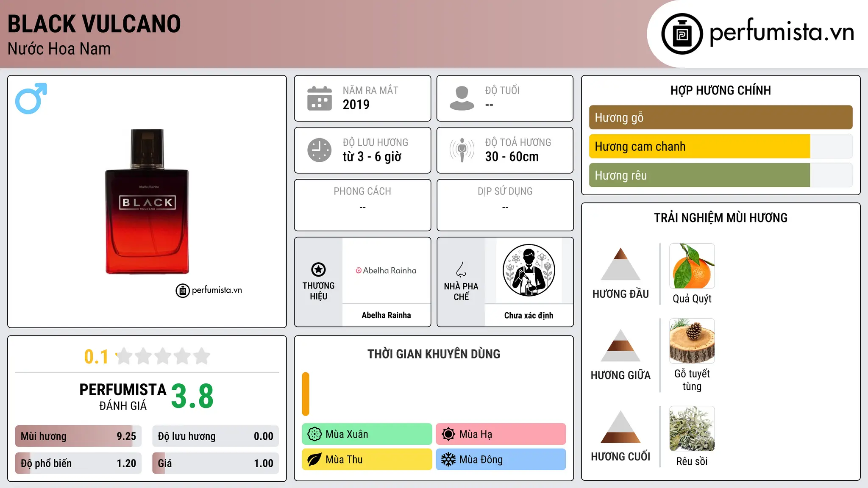Click the launch year value 2019

point(356,105)
